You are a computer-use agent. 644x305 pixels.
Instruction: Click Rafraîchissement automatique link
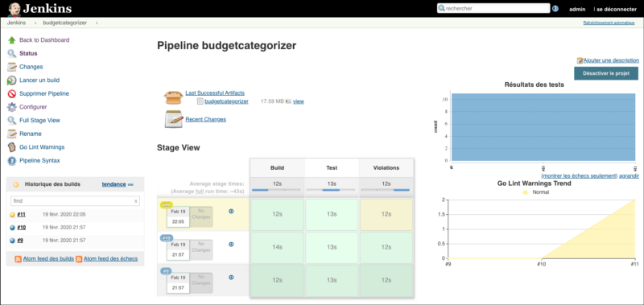[609, 23]
